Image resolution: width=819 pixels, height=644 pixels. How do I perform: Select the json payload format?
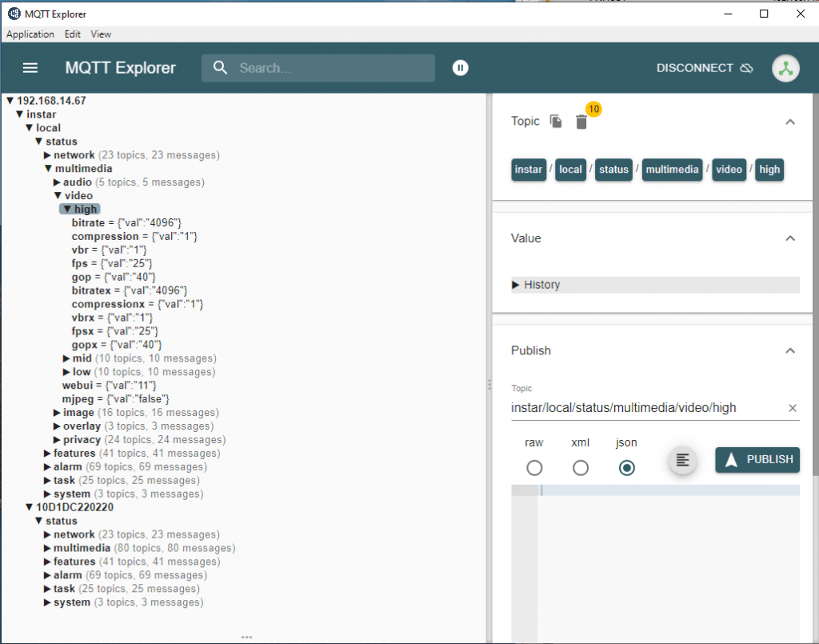(627, 468)
